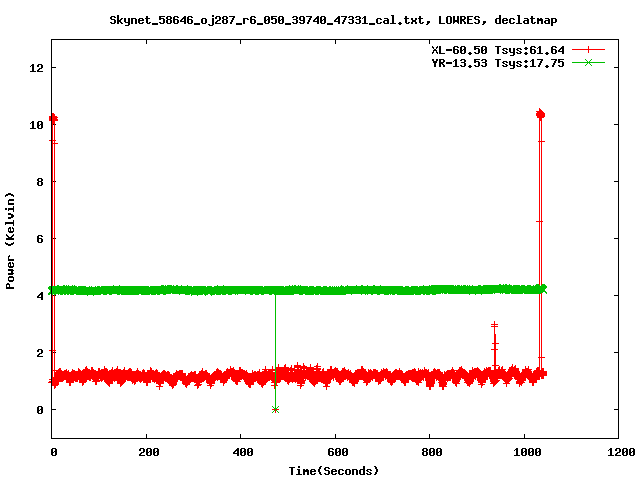The height and width of the screenshot is (480, 640).
Task: Click y-axis tick label 6
Action: pyautogui.click(x=40, y=239)
